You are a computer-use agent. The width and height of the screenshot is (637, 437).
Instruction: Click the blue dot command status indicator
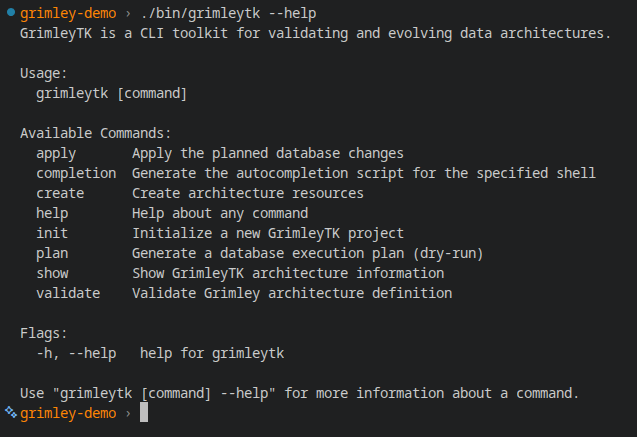[x=11, y=13]
